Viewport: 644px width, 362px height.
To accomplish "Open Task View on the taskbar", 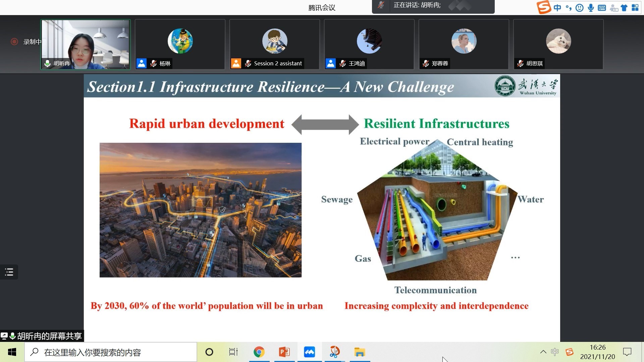I will coord(233,352).
